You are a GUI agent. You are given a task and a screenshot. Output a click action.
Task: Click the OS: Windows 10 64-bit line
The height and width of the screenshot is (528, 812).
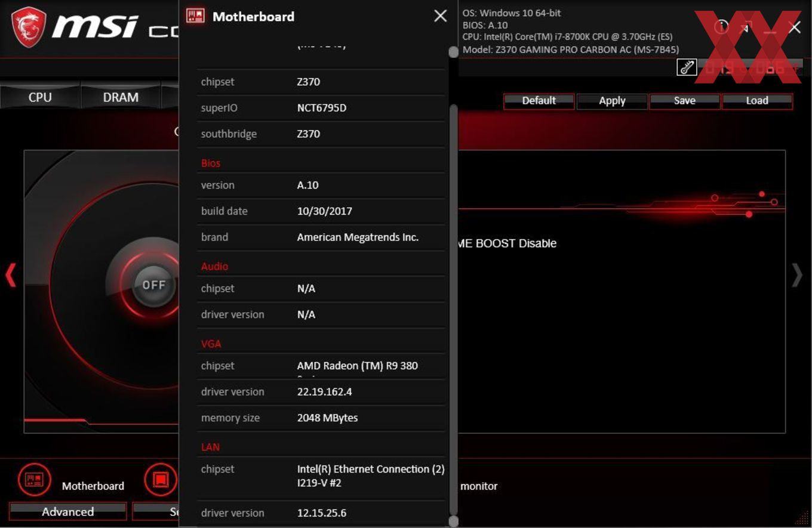point(512,13)
